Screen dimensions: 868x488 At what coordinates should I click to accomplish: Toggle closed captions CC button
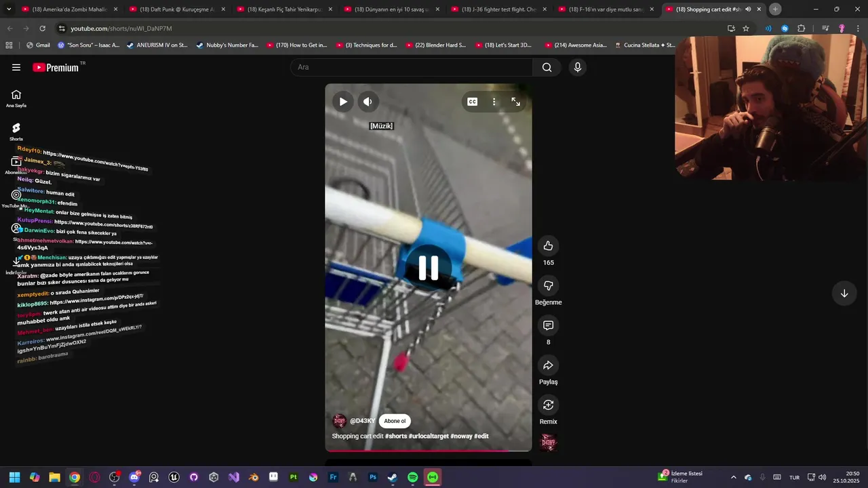pyautogui.click(x=473, y=102)
